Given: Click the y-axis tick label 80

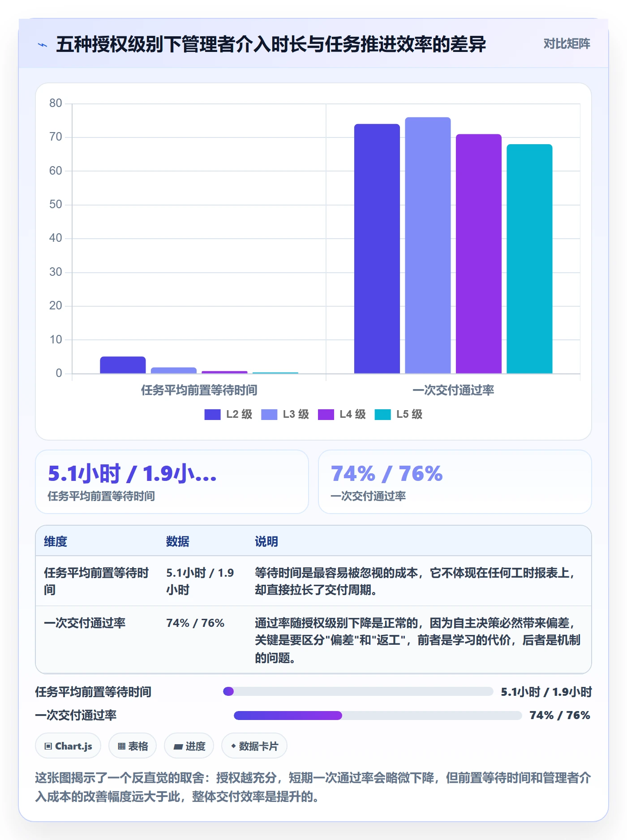Looking at the screenshot, I should 56,103.
